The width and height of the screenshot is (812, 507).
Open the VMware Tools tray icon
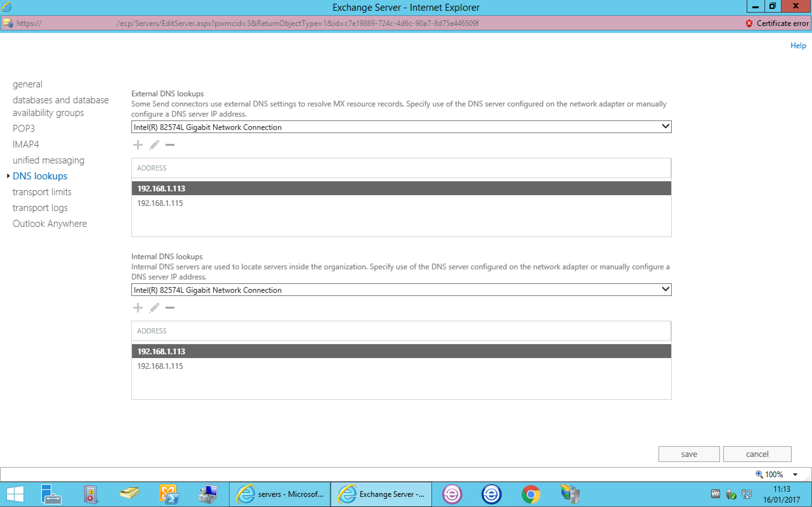(716, 494)
